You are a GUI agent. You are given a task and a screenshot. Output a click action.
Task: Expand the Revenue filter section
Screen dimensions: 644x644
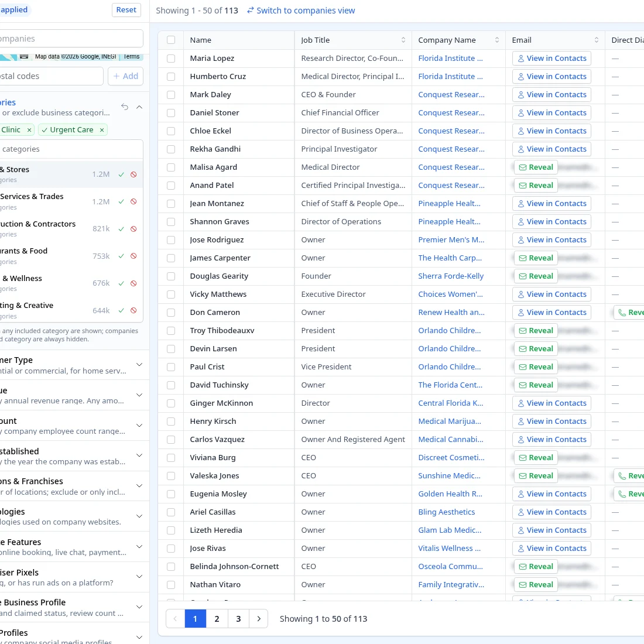coord(140,395)
